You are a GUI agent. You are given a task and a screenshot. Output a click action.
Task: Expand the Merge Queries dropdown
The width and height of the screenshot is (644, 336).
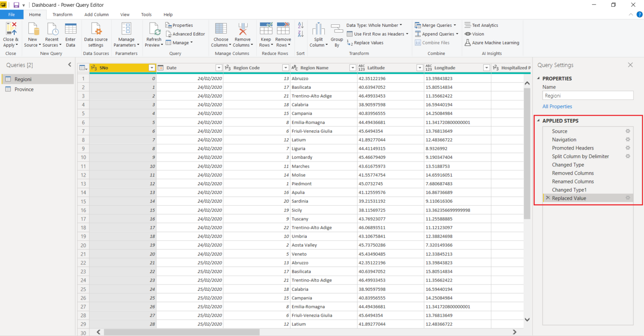click(455, 25)
